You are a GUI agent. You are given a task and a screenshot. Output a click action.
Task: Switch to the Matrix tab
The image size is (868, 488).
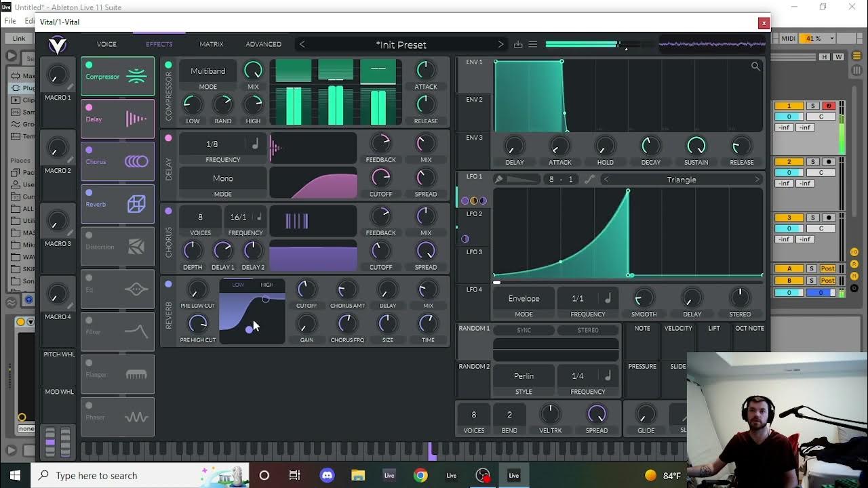[x=211, y=44]
